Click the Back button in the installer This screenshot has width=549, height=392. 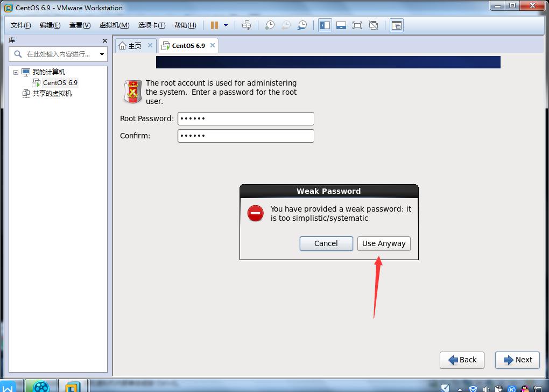coord(462,360)
